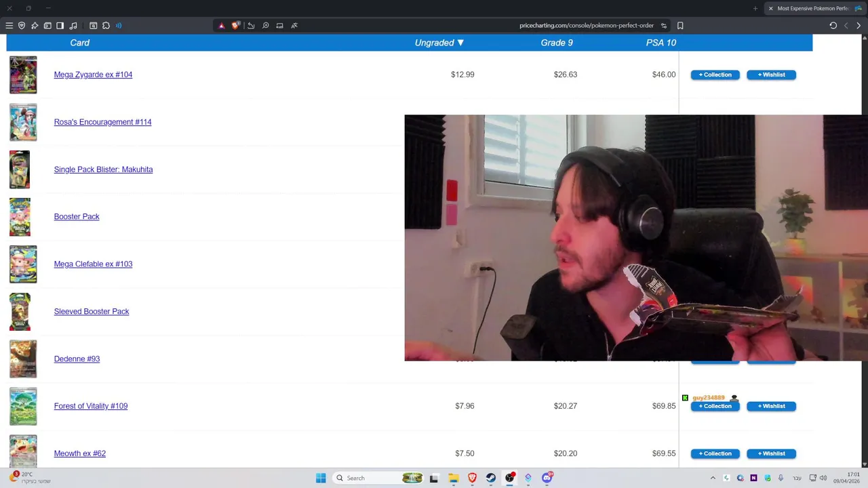Open Steam from the taskbar
The width and height of the screenshot is (868, 488).
click(x=491, y=478)
